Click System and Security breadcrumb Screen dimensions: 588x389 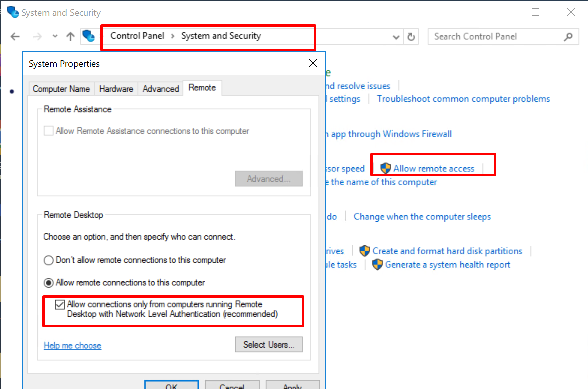(221, 36)
